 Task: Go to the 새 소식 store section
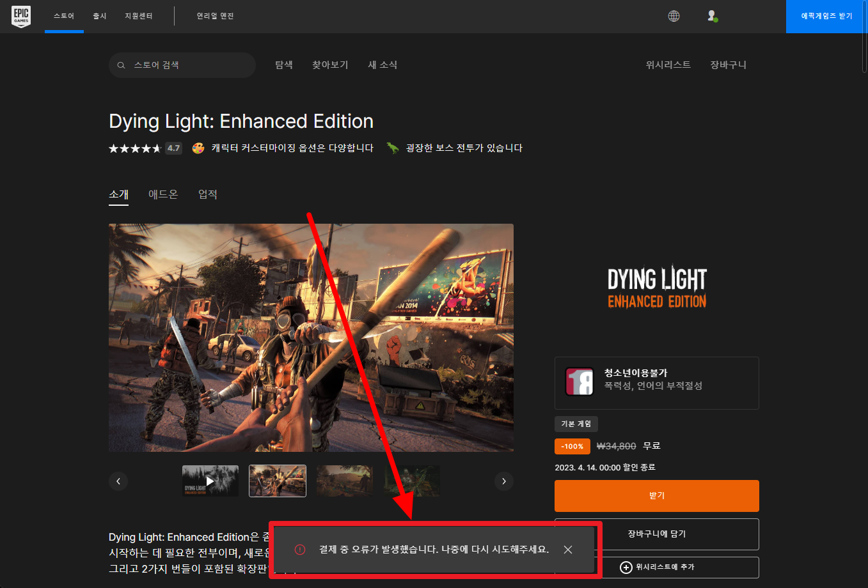click(x=383, y=65)
